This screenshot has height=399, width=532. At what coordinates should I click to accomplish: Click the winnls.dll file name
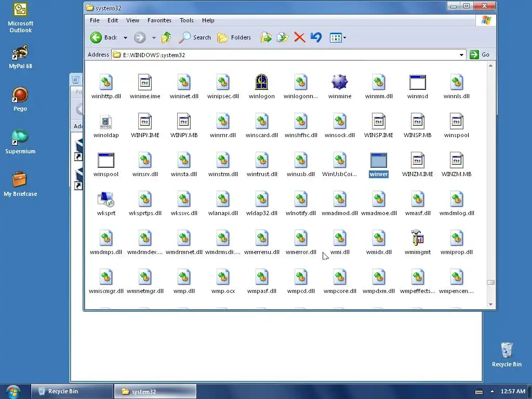pos(457,96)
